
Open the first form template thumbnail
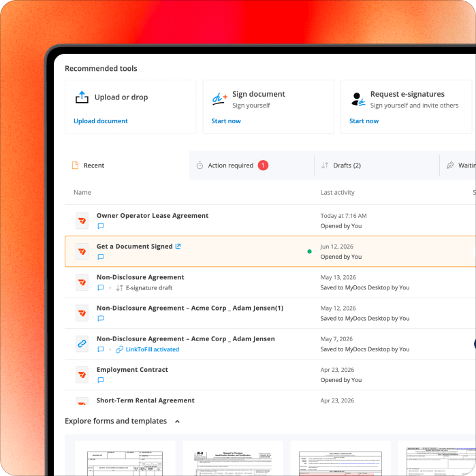click(x=125, y=458)
